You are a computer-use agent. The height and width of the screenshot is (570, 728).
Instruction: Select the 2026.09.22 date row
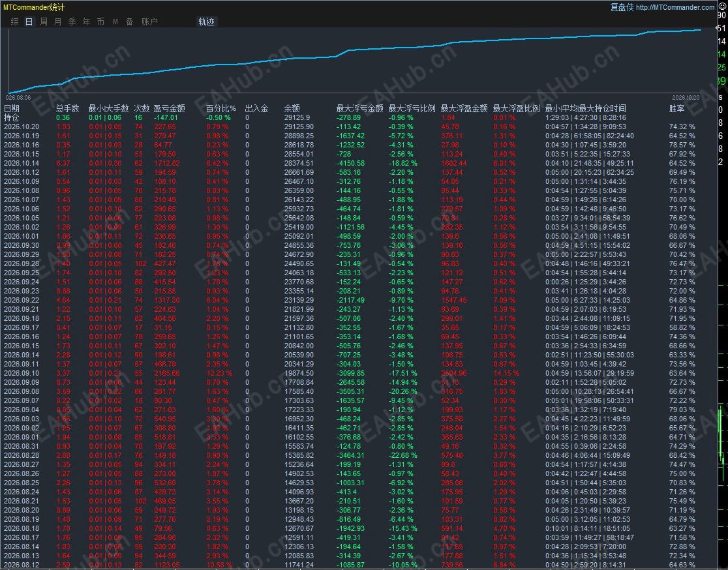point(22,300)
